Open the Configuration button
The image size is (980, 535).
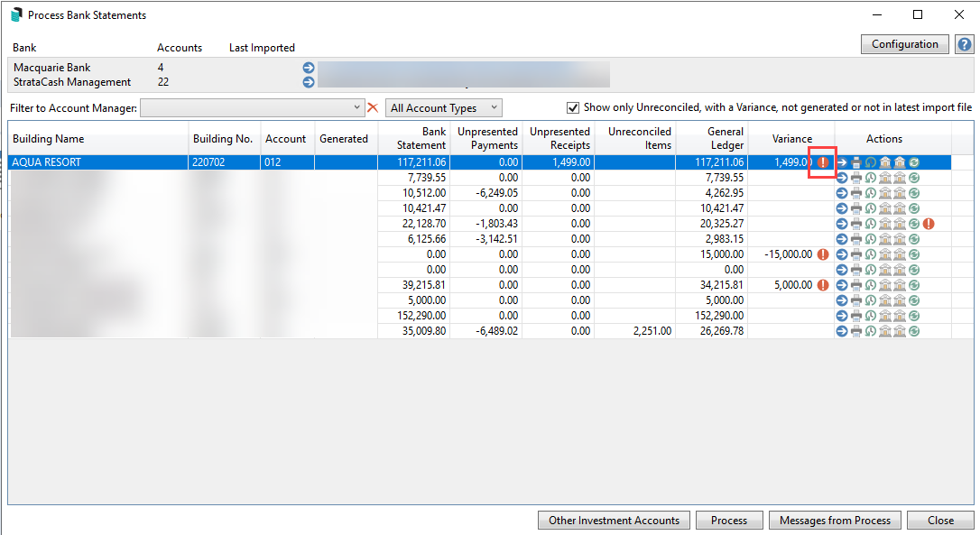tap(905, 44)
